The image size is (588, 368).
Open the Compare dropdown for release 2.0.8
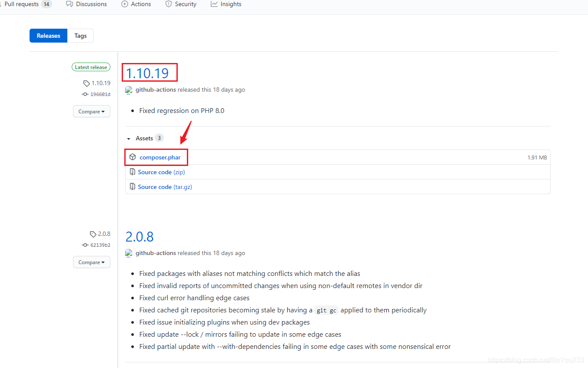91,262
